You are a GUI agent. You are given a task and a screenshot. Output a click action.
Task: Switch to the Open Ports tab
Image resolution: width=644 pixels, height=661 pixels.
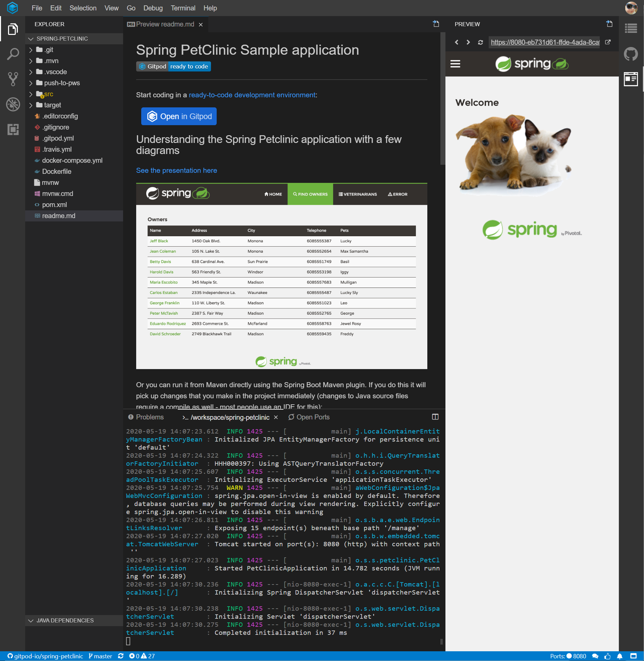click(309, 417)
